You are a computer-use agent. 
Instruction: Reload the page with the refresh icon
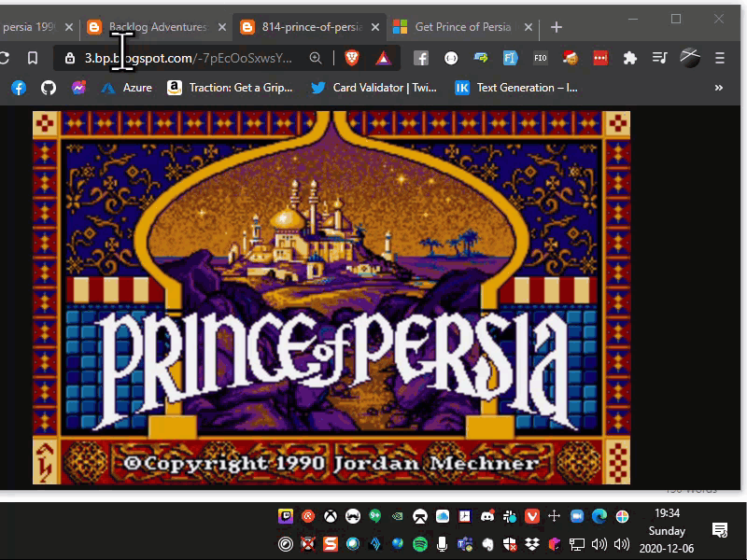coord(4,58)
